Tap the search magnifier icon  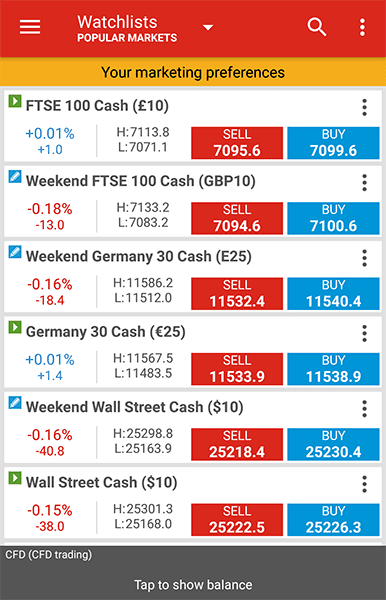(x=317, y=27)
